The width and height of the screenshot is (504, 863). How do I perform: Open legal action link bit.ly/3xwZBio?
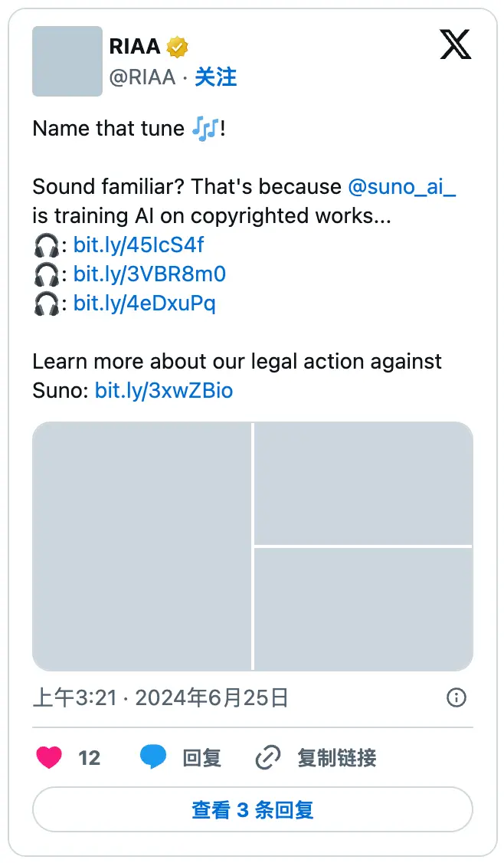pos(164,391)
